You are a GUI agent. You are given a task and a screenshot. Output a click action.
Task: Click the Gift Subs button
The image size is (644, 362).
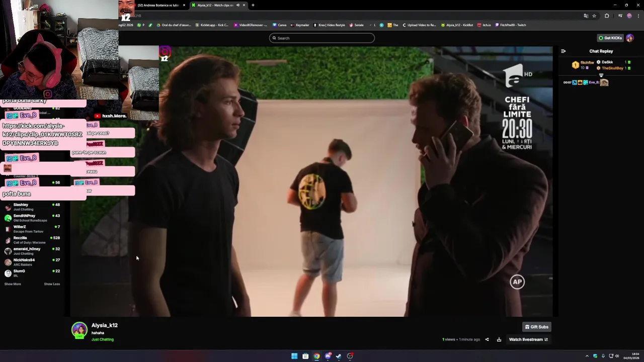[537, 327]
